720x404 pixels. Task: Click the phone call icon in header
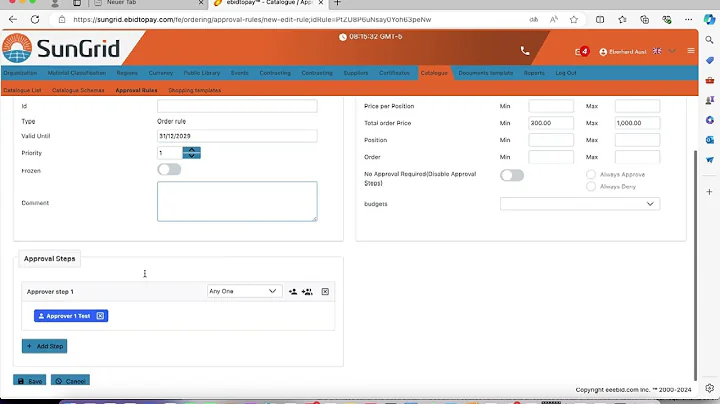525,51
